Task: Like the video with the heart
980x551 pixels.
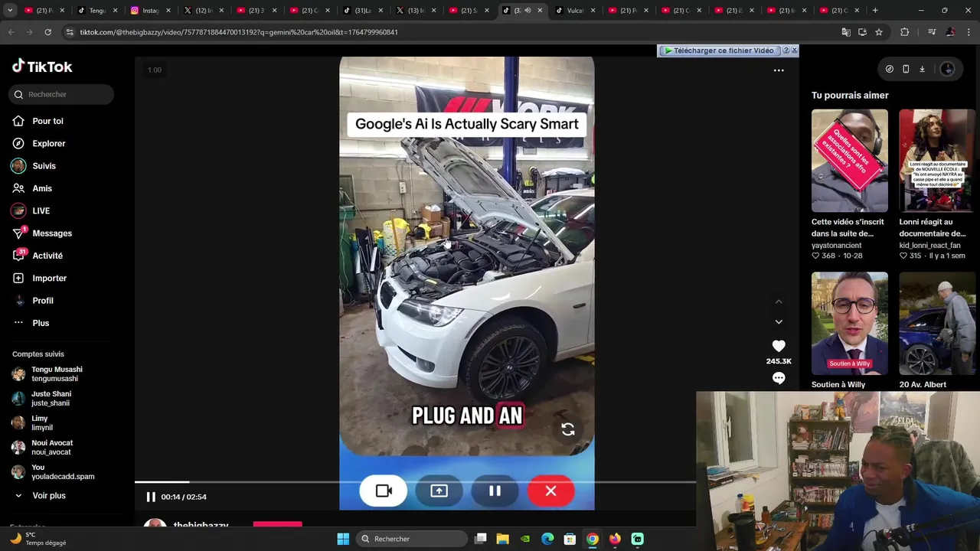Action: [779, 346]
